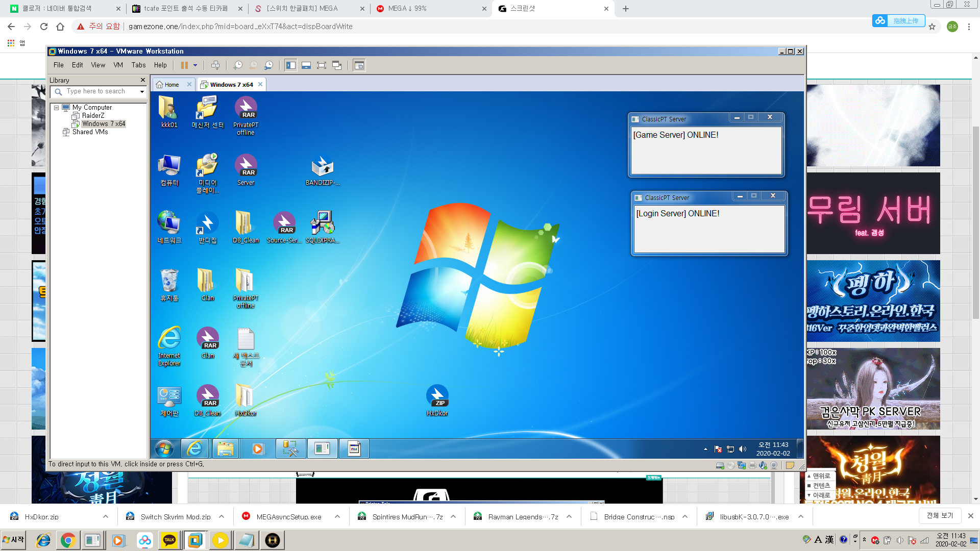The image size is (980, 551).
Task: Select the BANDIZIP installer icon
Action: pyautogui.click(x=323, y=170)
